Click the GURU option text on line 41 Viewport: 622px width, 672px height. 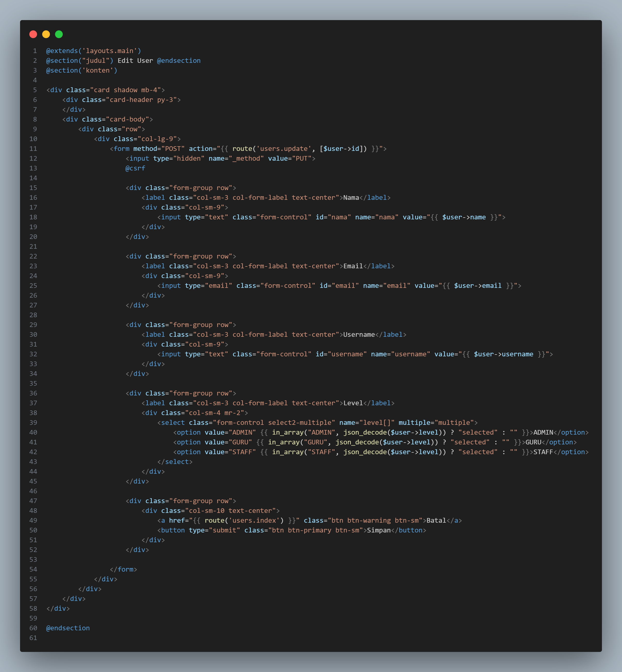coord(533,442)
